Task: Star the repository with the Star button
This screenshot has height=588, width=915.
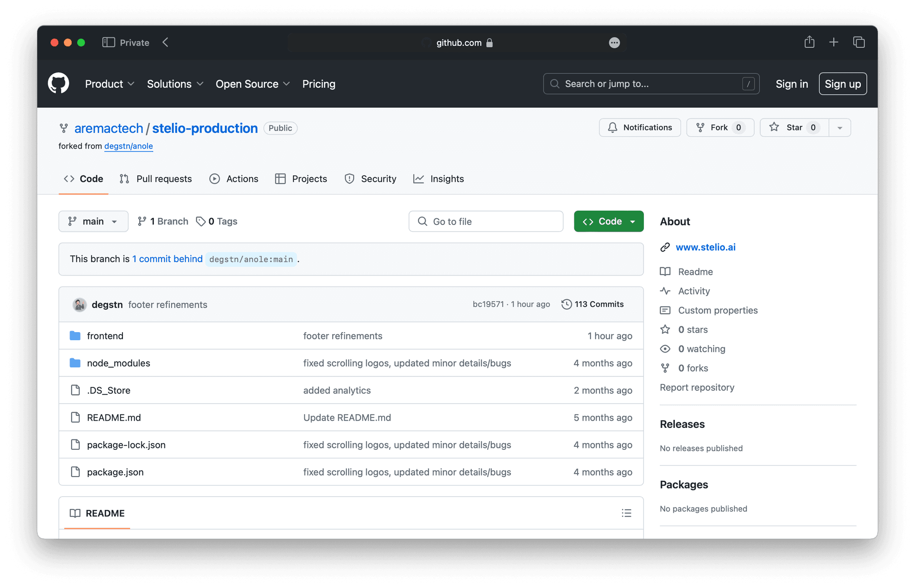Action: coord(794,128)
